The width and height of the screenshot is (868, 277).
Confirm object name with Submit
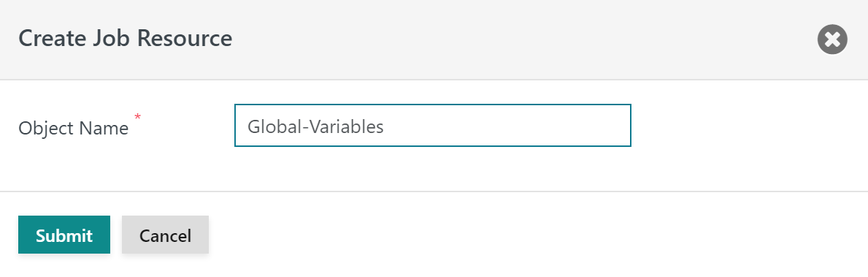pyautogui.click(x=64, y=235)
